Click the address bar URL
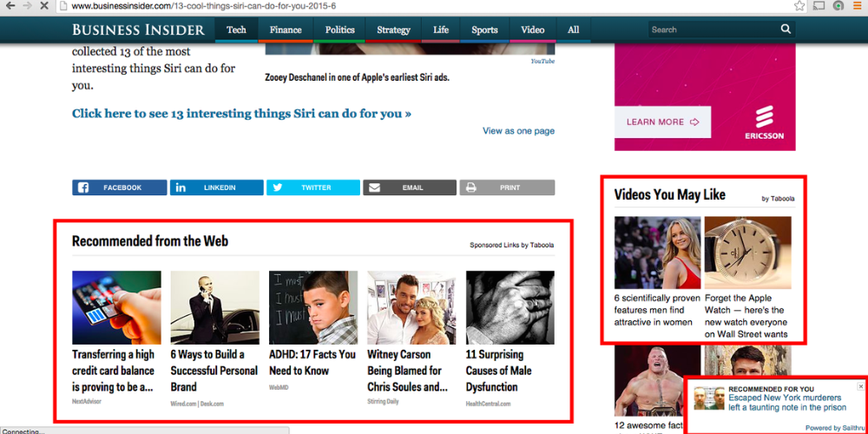The image size is (868, 434). (x=204, y=6)
